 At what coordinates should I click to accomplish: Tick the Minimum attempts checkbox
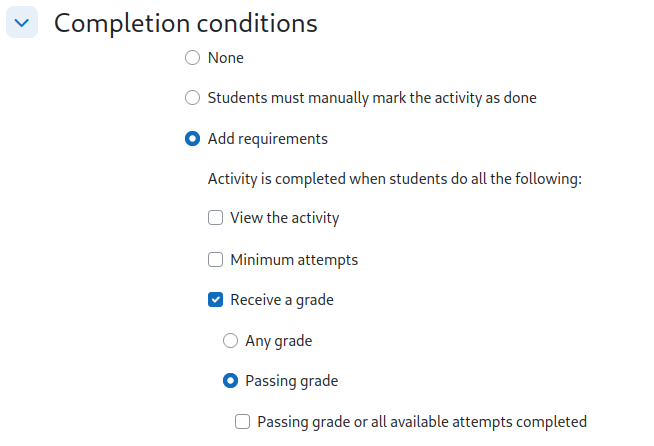pos(215,260)
